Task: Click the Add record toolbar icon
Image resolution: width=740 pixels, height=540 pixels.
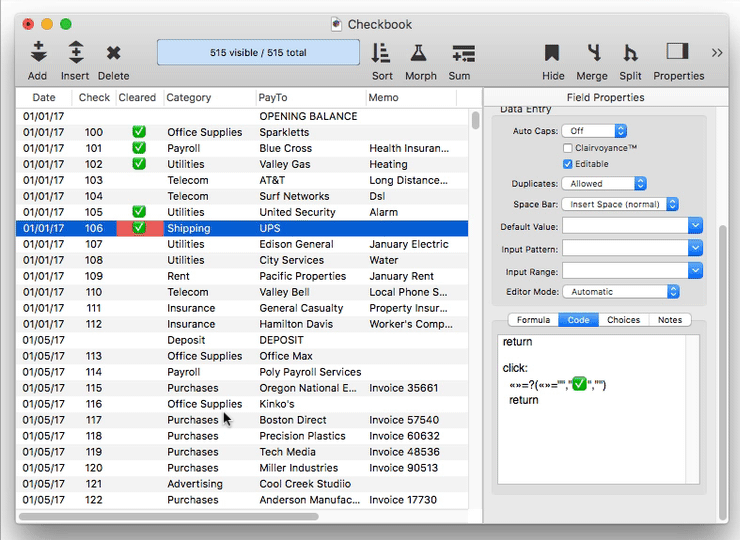Action: coord(37,53)
